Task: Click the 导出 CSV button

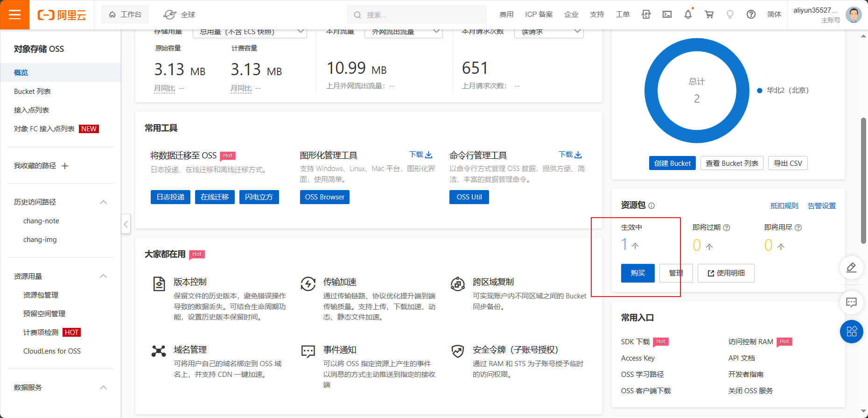Action: click(788, 163)
